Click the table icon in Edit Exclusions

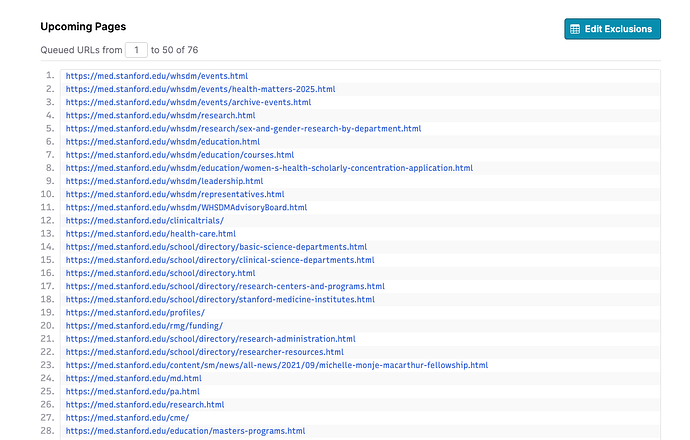(575, 29)
